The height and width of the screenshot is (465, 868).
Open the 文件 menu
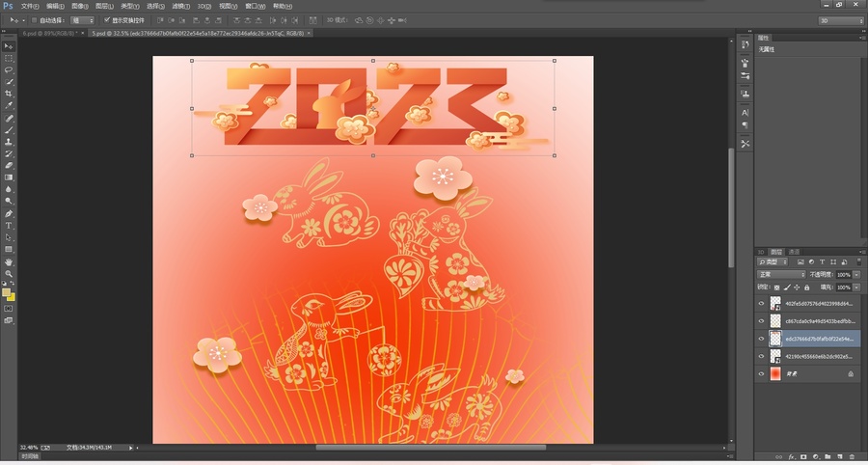pyautogui.click(x=30, y=6)
